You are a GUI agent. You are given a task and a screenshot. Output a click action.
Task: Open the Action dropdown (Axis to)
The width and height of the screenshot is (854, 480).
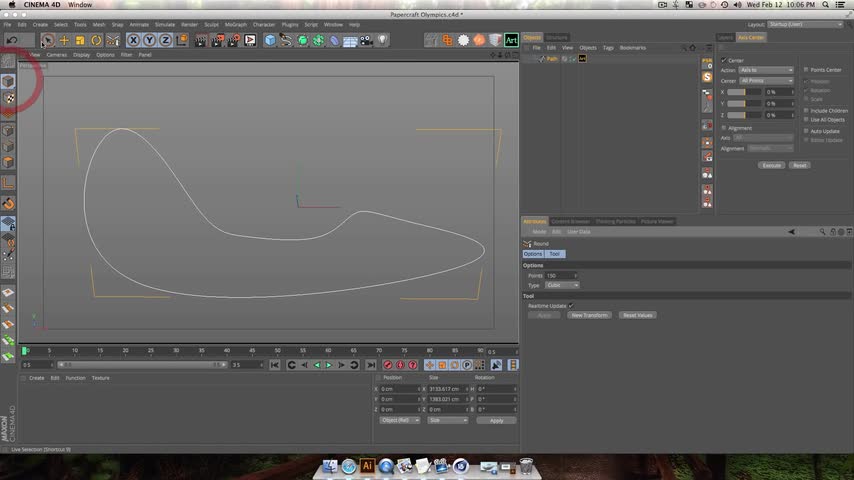[766, 70]
